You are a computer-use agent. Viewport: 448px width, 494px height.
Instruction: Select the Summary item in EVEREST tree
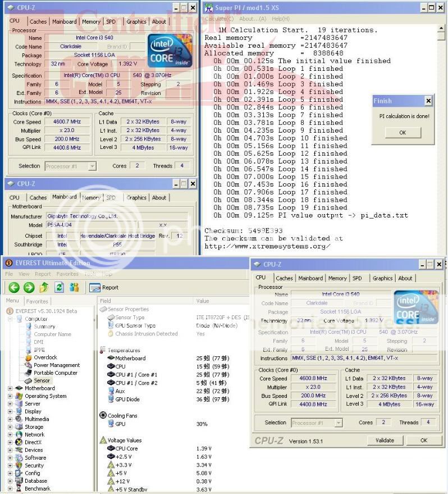click(44, 327)
